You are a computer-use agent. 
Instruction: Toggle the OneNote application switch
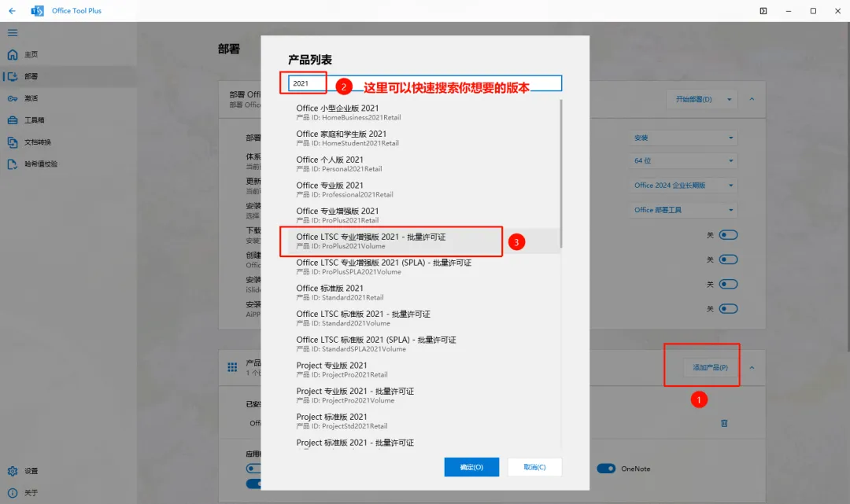click(x=606, y=469)
